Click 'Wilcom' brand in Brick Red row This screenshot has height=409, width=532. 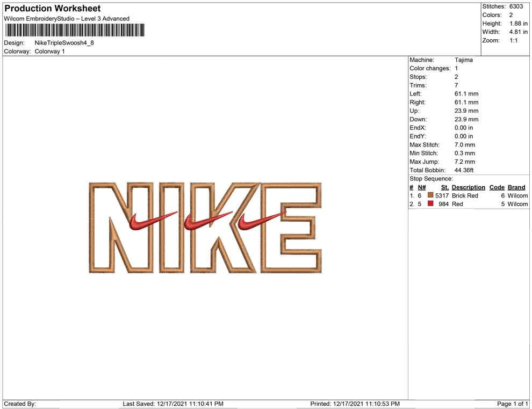pyautogui.click(x=517, y=195)
